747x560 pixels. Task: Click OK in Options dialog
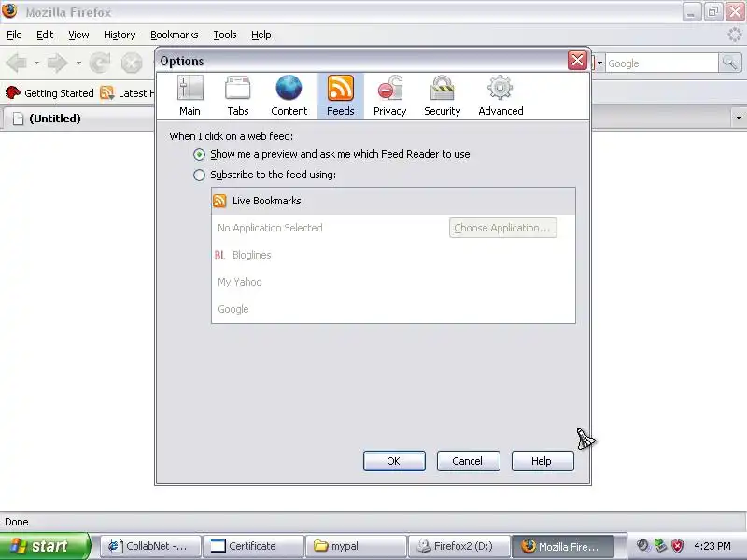pyautogui.click(x=394, y=461)
